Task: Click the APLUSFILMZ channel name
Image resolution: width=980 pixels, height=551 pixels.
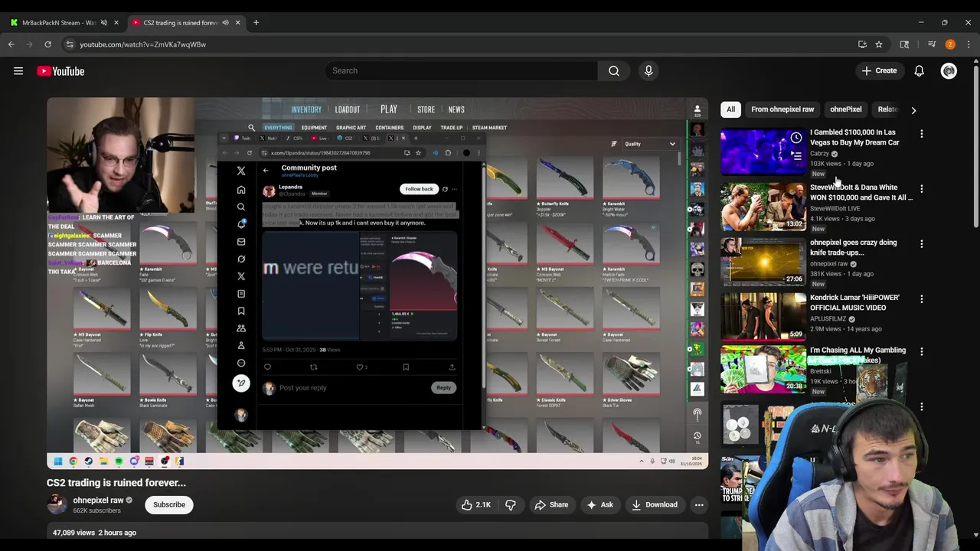Action: tap(828, 318)
